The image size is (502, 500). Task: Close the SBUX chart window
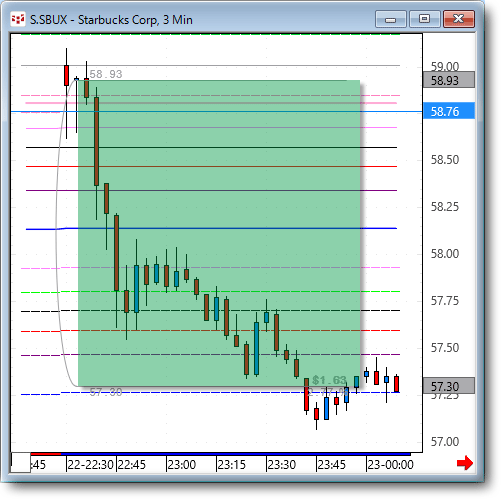pyautogui.click(x=459, y=19)
